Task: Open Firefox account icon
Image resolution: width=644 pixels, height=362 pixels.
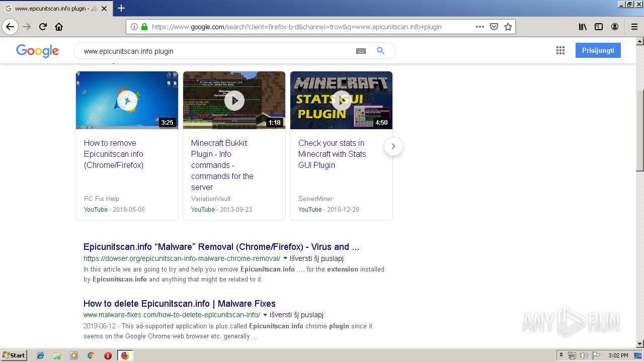Action: coord(615,27)
